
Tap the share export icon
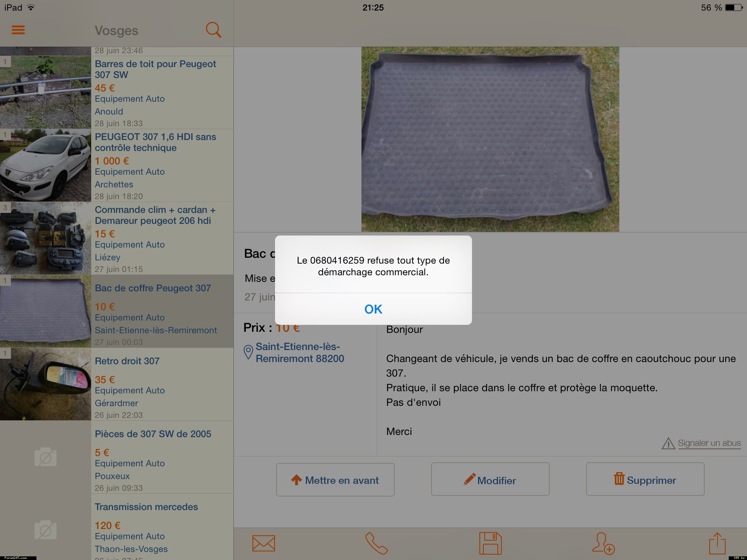717,543
